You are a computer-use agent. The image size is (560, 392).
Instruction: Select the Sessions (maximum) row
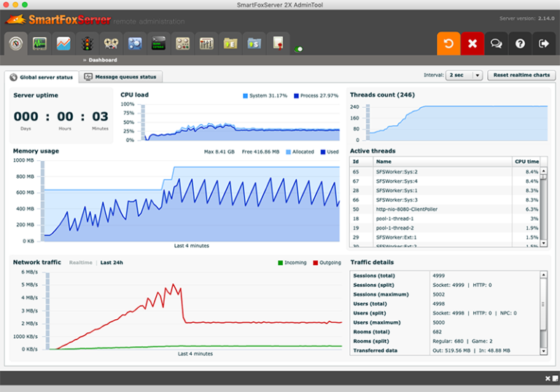click(445, 294)
